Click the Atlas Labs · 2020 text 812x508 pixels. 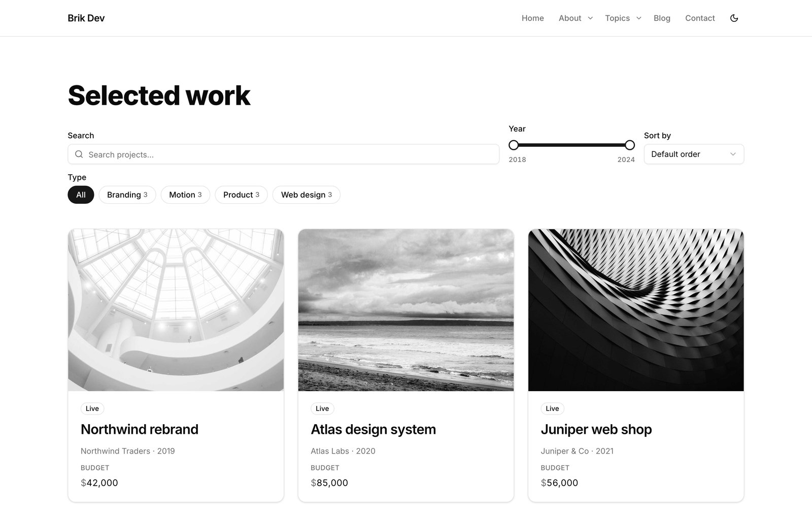tap(343, 451)
